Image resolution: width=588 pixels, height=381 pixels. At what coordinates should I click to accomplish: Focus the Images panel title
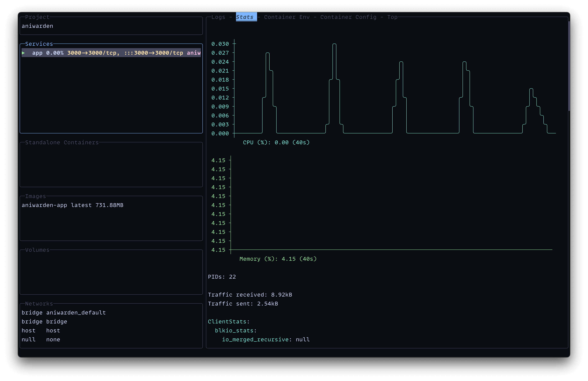pos(36,196)
